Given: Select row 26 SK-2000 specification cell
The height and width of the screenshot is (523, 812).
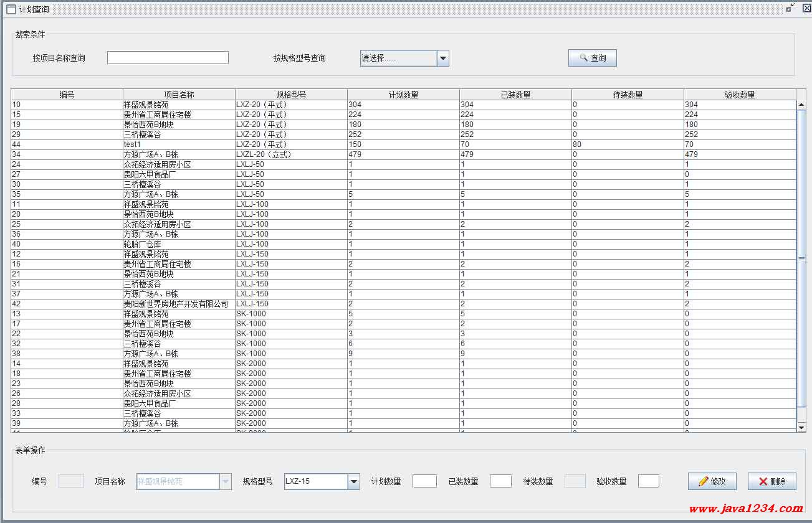Looking at the screenshot, I should click(x=292, y=393).
